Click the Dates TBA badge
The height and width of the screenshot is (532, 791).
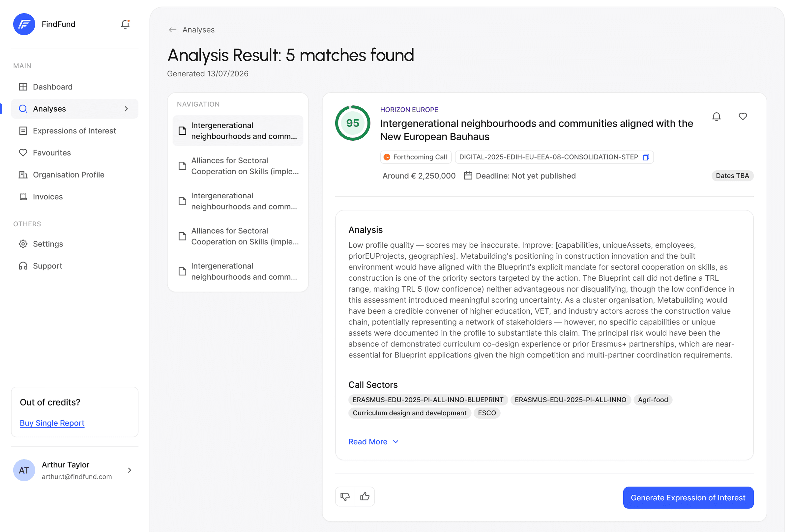(x=732, y=176)
